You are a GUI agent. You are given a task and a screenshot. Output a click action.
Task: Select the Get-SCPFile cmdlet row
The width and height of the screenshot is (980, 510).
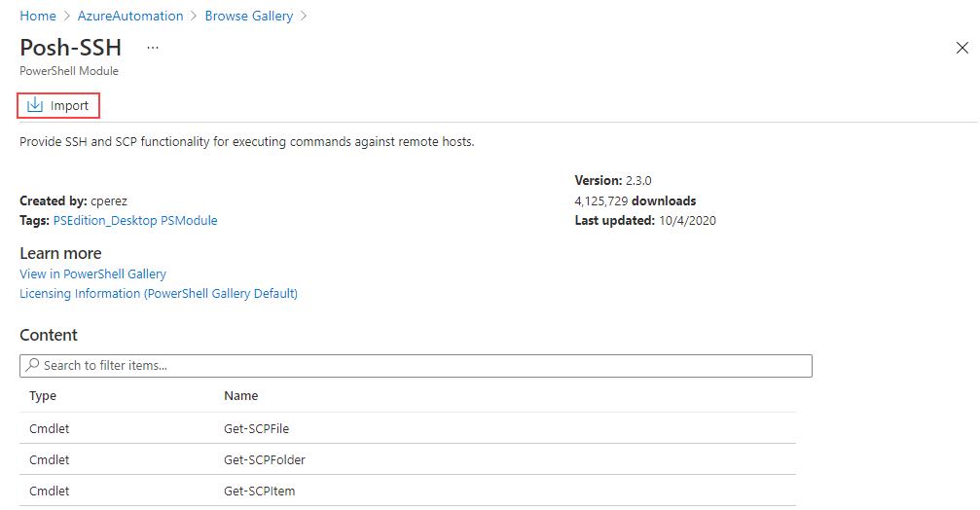[408, 429]
